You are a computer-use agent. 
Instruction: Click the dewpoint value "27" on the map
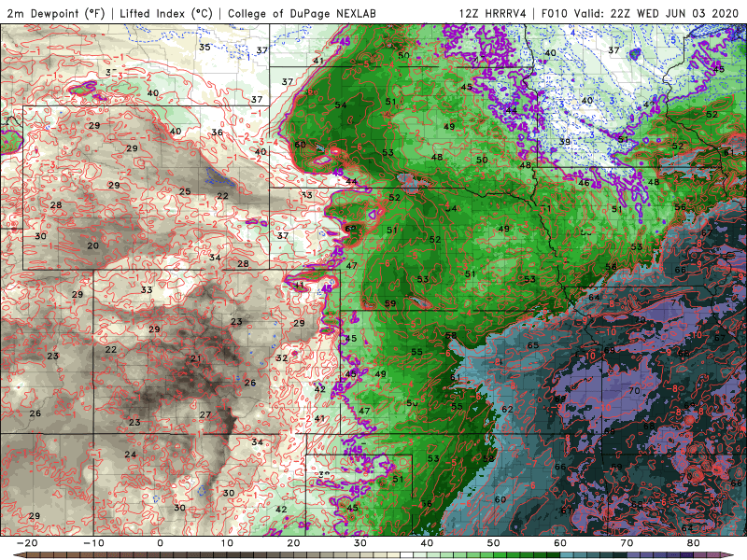(x=205, y=414)
